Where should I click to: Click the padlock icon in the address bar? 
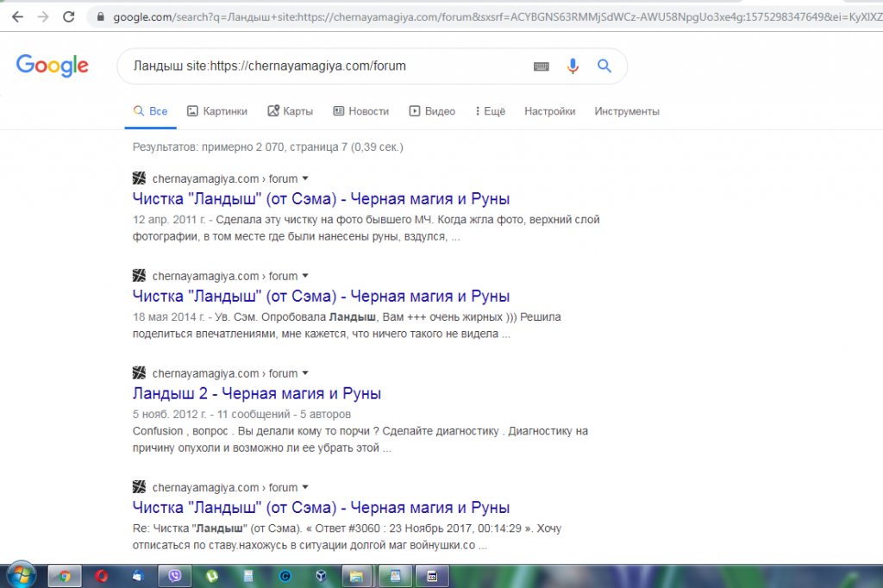coord(101,17)
